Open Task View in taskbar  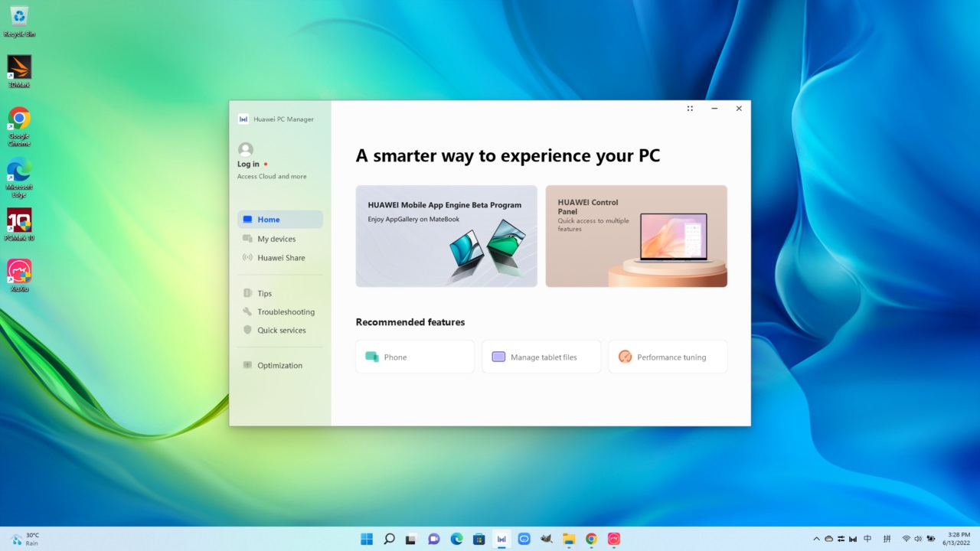[x=411, y=539]
